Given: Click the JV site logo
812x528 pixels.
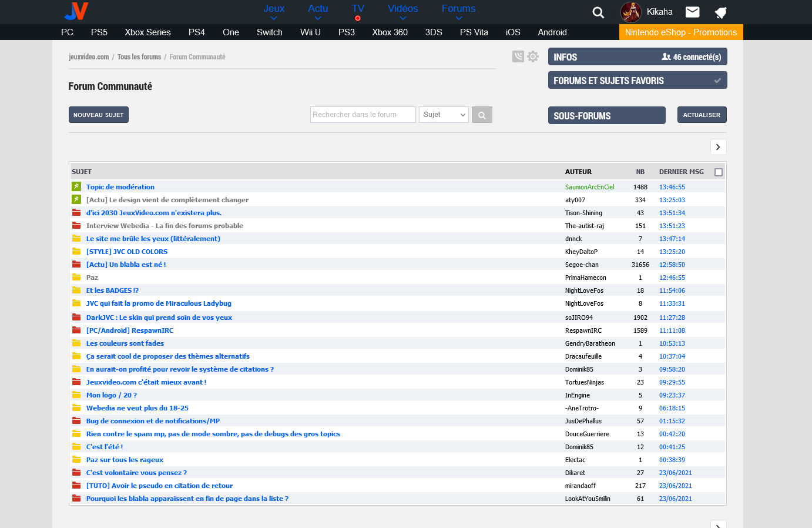Looking at the screenshot, I should pos(76,11).
